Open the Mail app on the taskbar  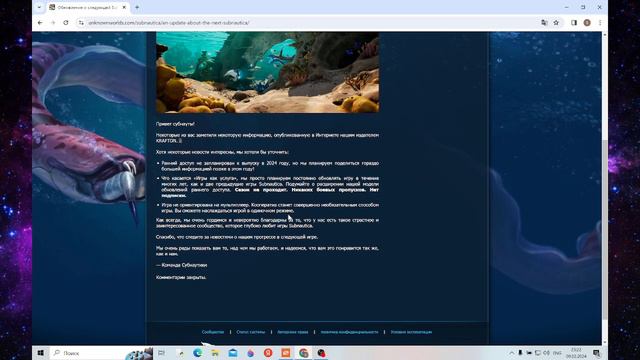(x=233, y=353)
